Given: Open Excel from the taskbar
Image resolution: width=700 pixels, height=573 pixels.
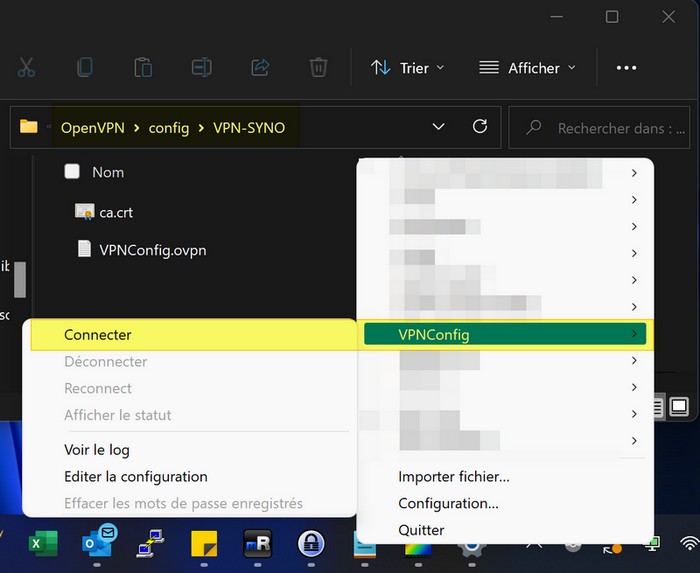Looking at the screenshot, I should [x=42, y=544].
